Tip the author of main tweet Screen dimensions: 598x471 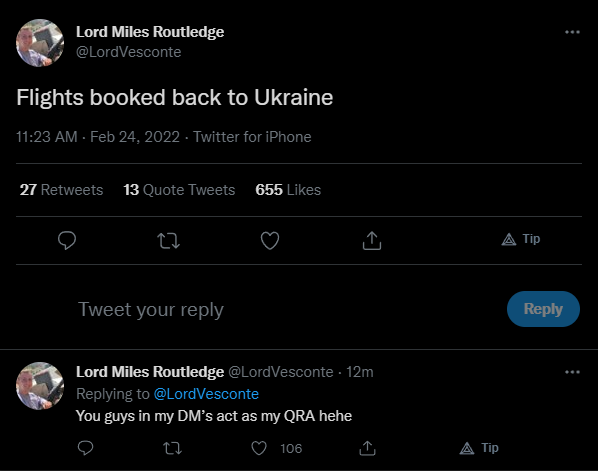(x=521, y=239)
